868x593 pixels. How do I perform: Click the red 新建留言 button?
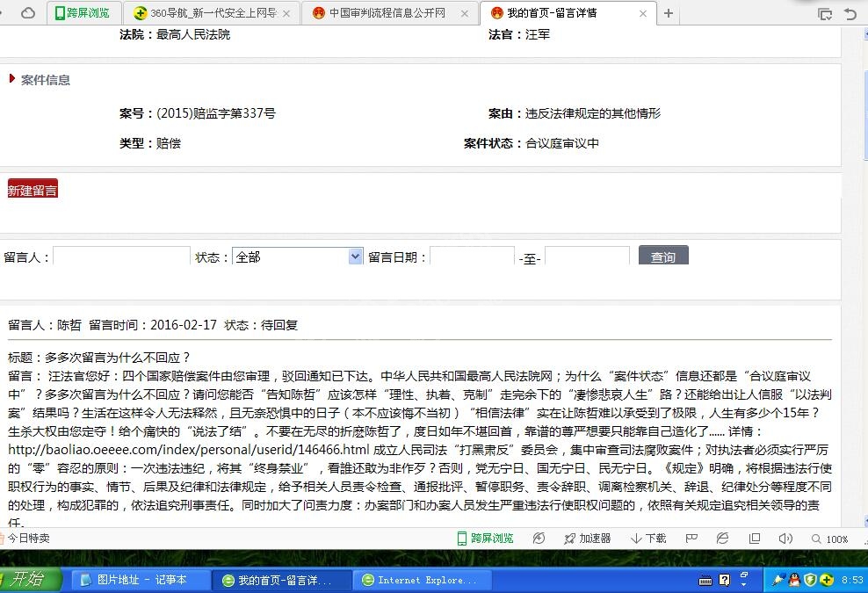click(x=33, y=189)
